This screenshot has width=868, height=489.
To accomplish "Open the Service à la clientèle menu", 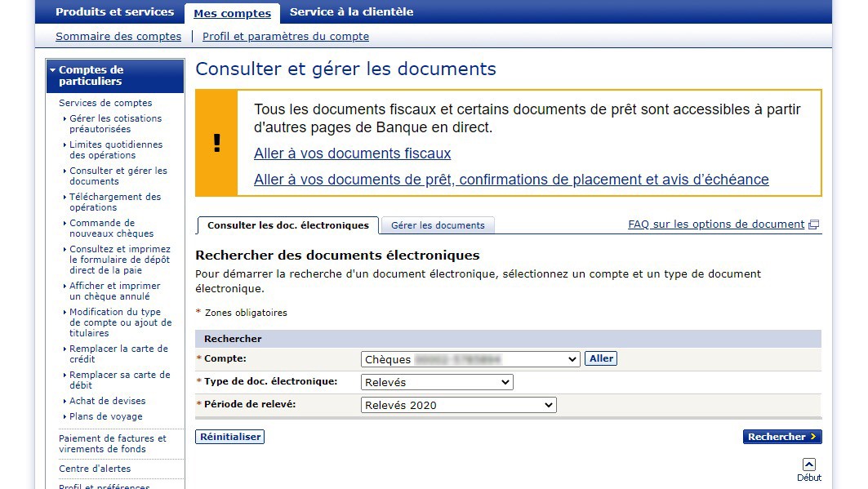I will (x=351, y=11).
